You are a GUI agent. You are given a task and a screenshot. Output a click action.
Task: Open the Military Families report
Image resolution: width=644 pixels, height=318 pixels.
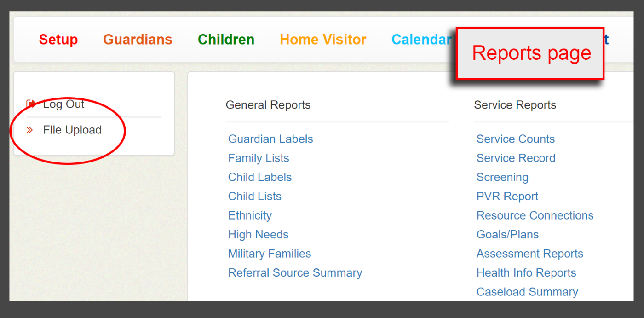tap(270, 254)
